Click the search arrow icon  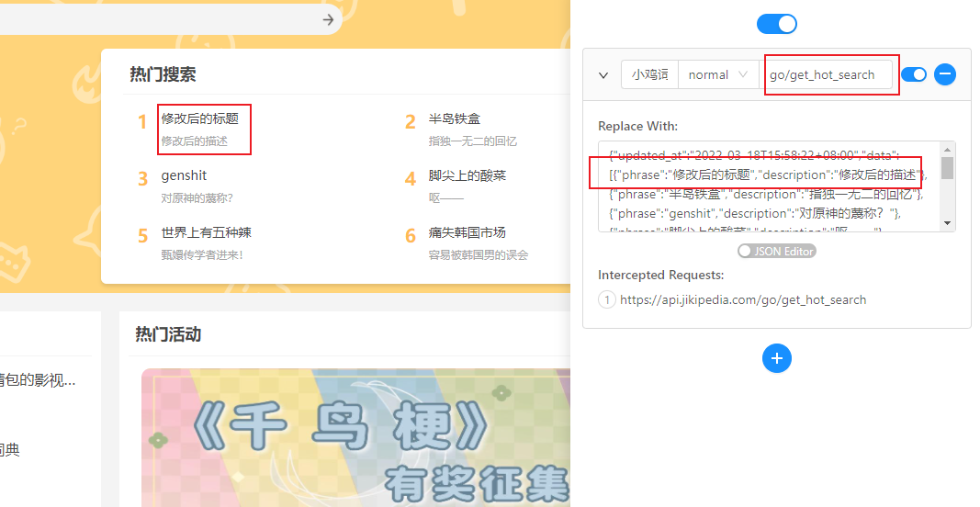tap(328, 20)
